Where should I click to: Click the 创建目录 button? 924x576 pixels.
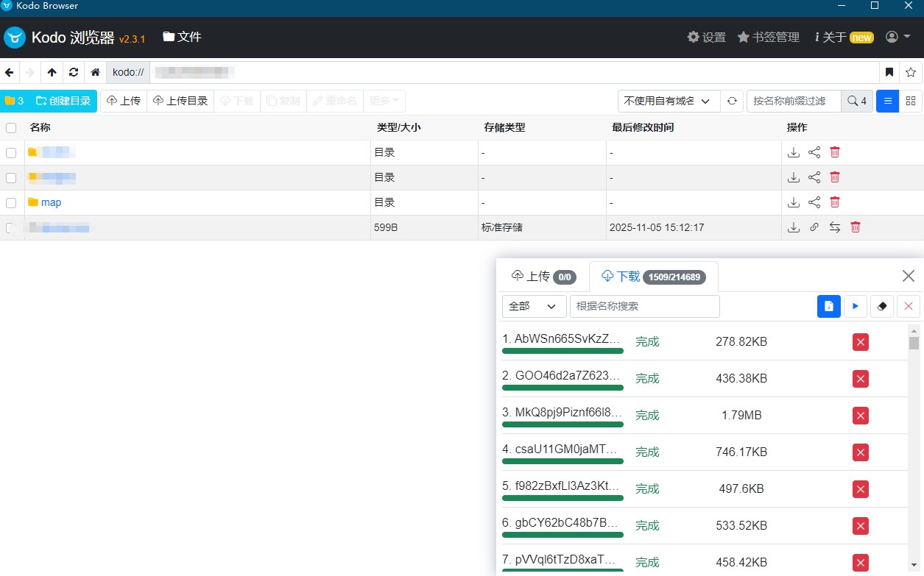(x=63, y=101)
